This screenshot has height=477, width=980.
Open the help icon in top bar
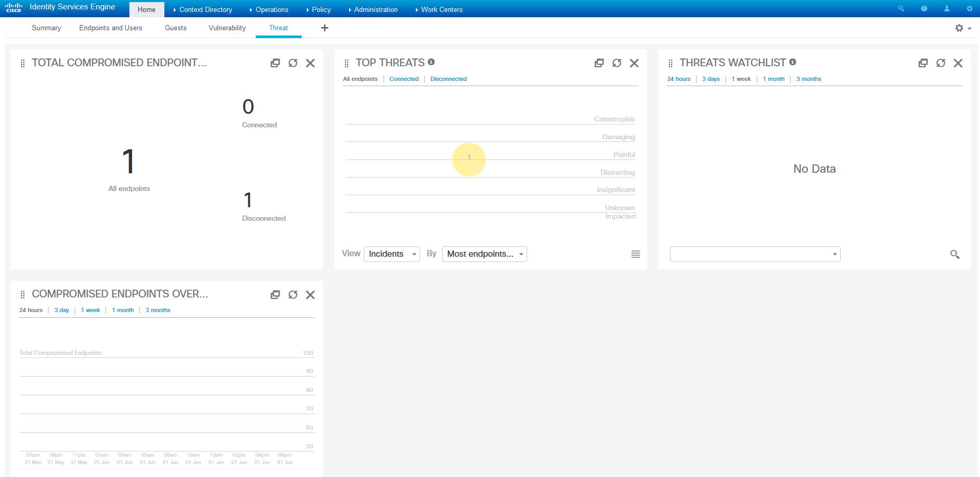coord(924,8)
